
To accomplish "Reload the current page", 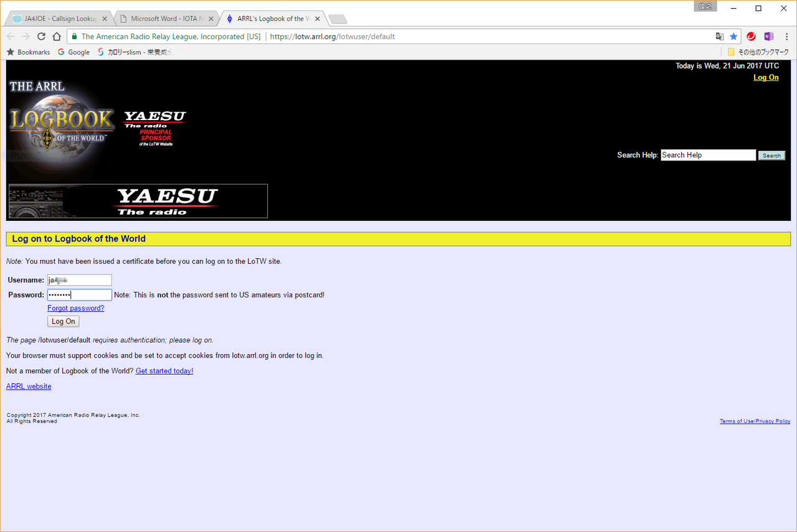I will (42, 37).
